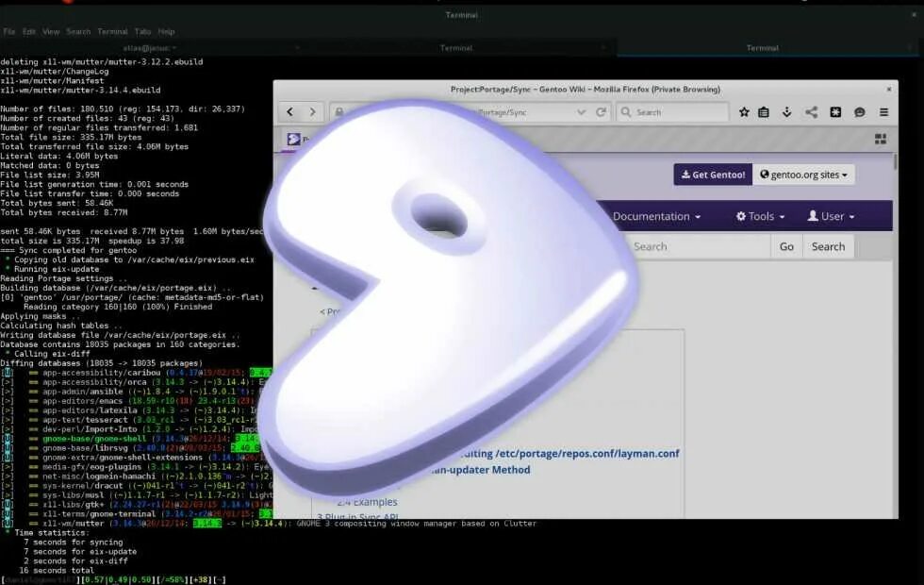Click the 'gnome-base/gnome-shell' package entry
Screen dimensions: 924x585
pos(93,439)
